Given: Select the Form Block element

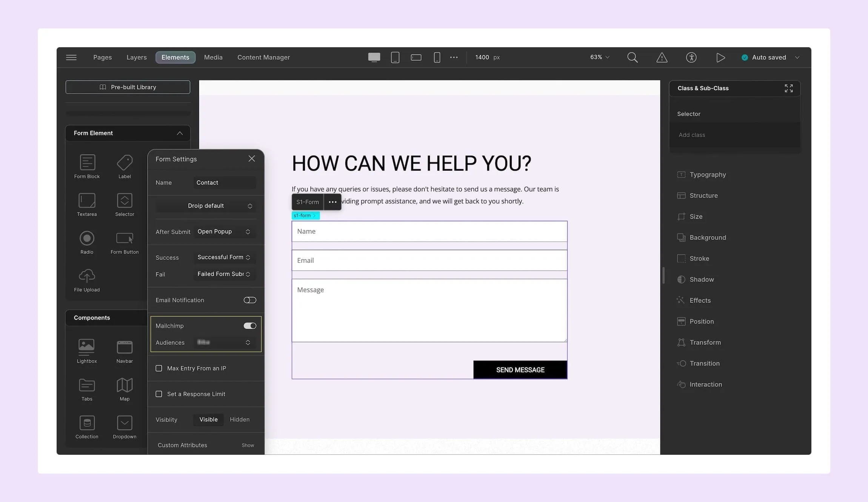Looking at the screenshot, I should pos(87,167).
